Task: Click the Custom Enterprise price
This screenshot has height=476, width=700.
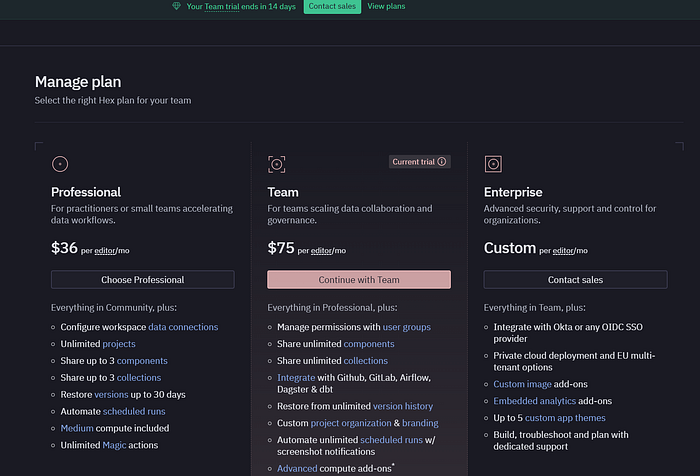Action: tap(510, 247)
